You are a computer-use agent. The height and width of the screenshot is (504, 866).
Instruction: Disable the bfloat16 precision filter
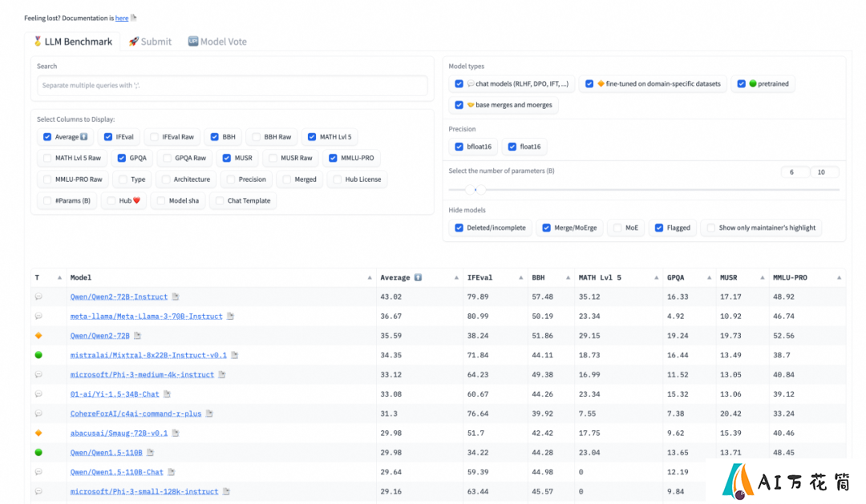[459, 147]
